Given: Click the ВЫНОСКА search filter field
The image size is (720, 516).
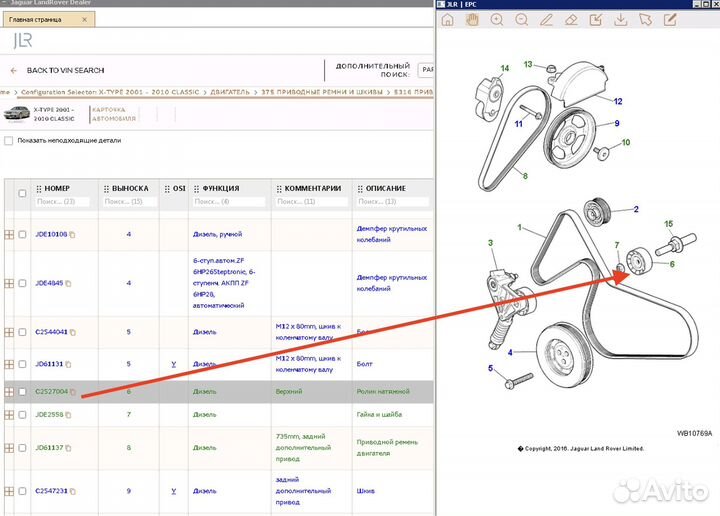Looking at the screenshot, I should pos(130,202).
